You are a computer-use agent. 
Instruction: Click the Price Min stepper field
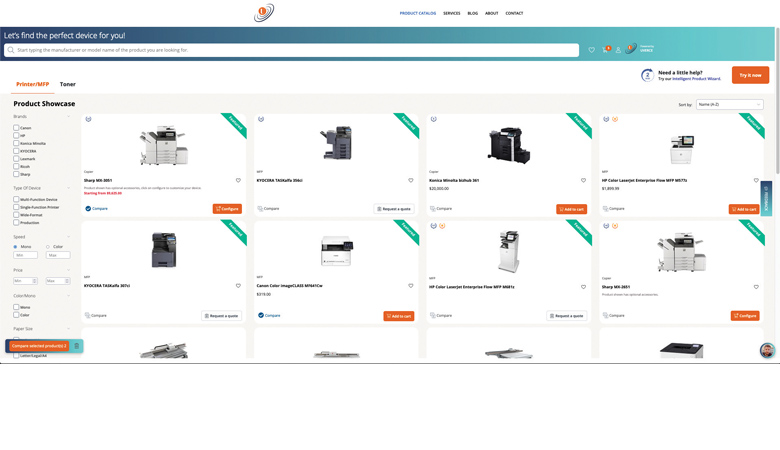pos(25,281)
